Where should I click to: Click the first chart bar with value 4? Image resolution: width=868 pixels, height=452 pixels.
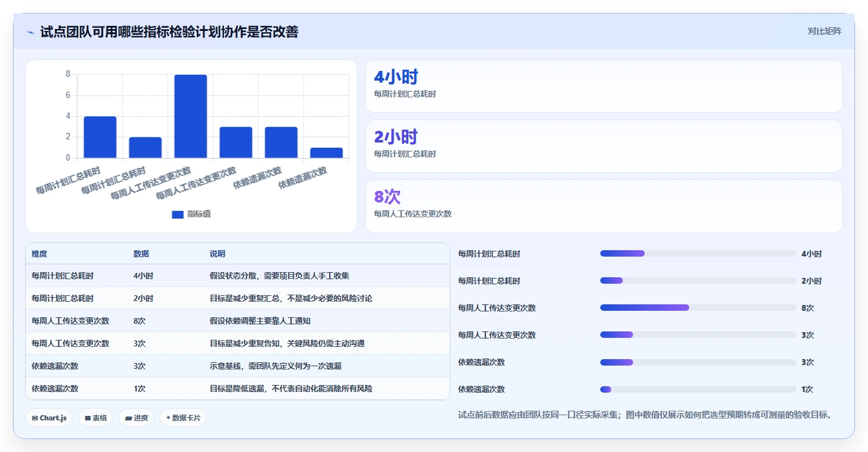(x=100, y=137)
